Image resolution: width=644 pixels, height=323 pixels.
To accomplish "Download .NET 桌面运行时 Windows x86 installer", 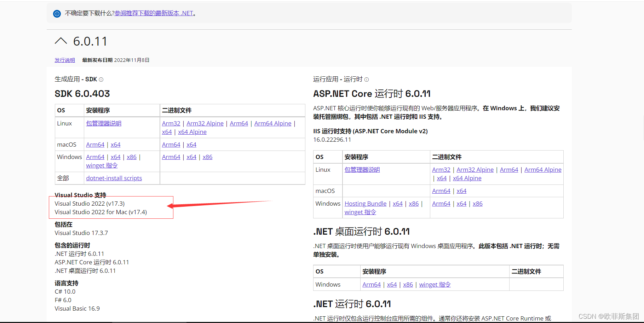I will click(x=408, y=284).
